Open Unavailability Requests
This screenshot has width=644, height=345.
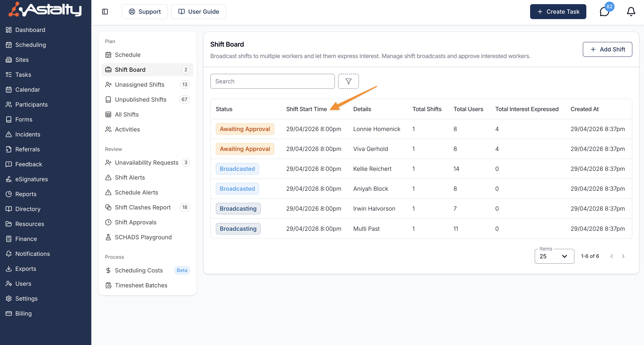[148, 163]
